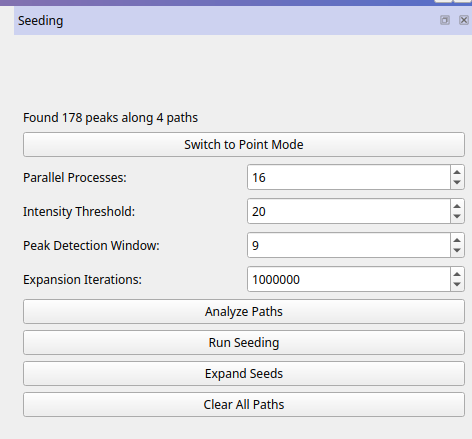Decrease Parallel Processes with down arrow
This screenshot has height=439, width=472.
457,183
